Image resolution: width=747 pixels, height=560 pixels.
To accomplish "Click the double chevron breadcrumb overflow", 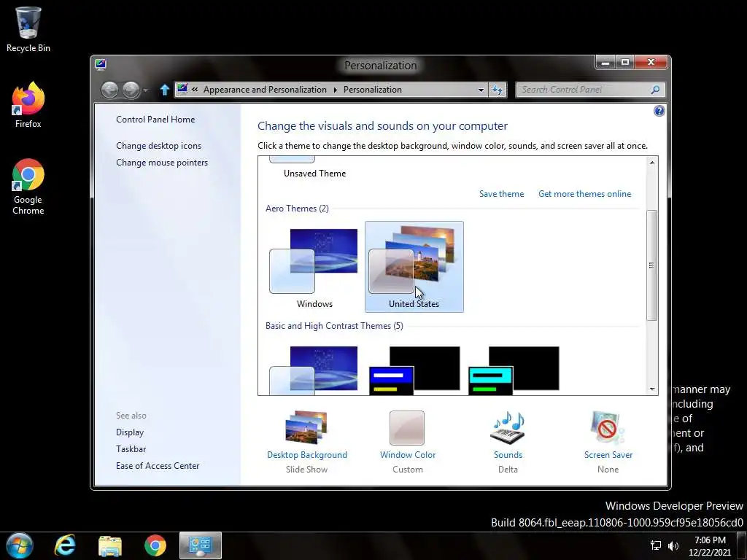I will [x=195, y=90].
